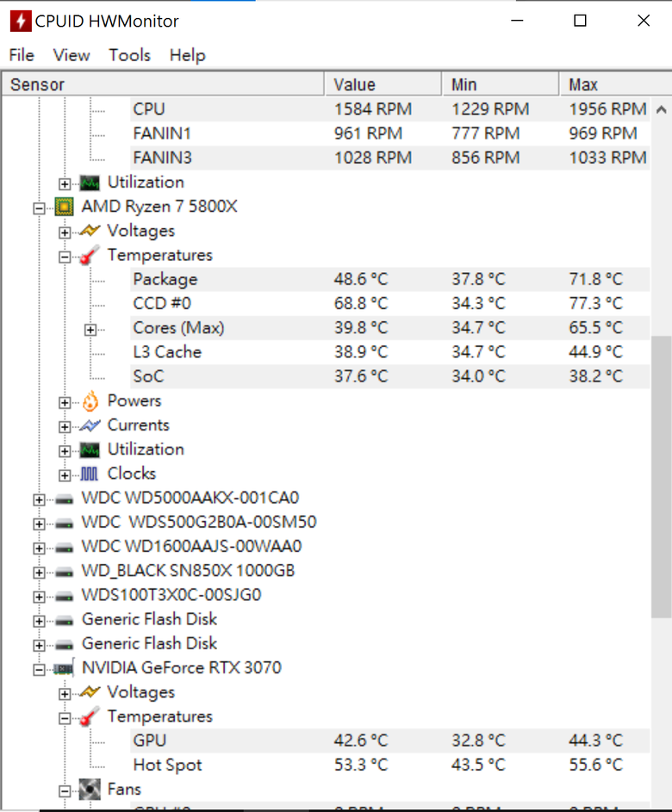Image resolution: width=672 pixels, height=812 pixels.
Task: Select the SoC temperature row
Action: click(389, 376)
